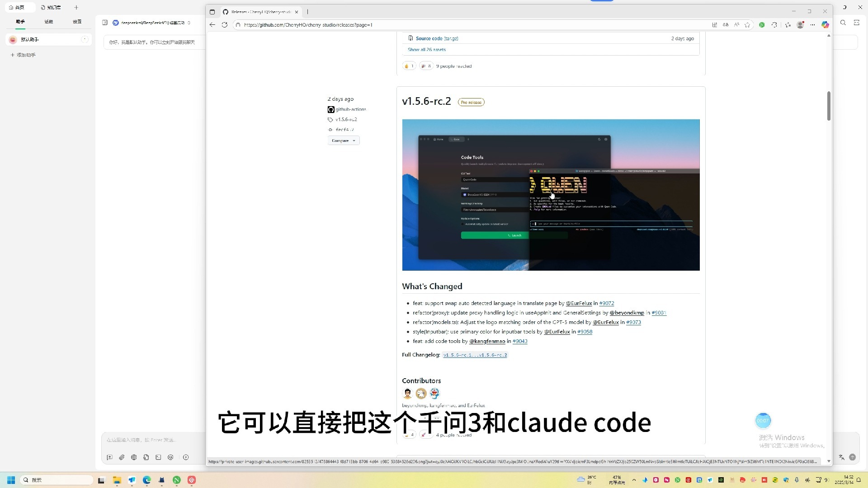This screenshot has width=868, height=488.
Task: Click the browser page vertical scrollbar
Action: 829,106
